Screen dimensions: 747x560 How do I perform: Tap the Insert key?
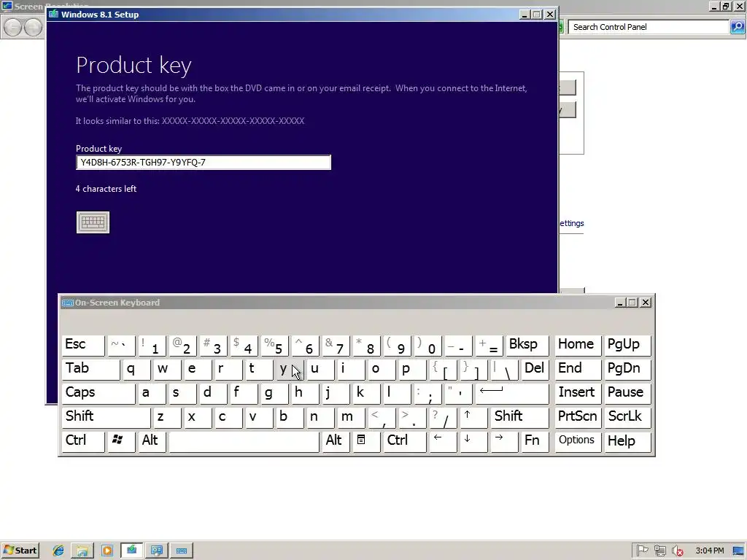[x=578, y=393]
